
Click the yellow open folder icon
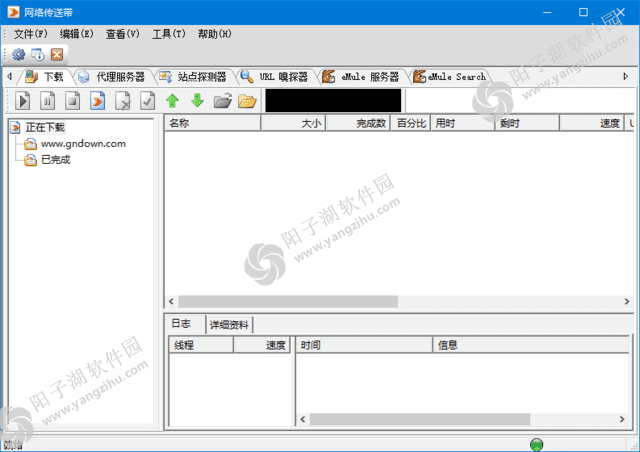pyautogui.click(x=247, y=101)
